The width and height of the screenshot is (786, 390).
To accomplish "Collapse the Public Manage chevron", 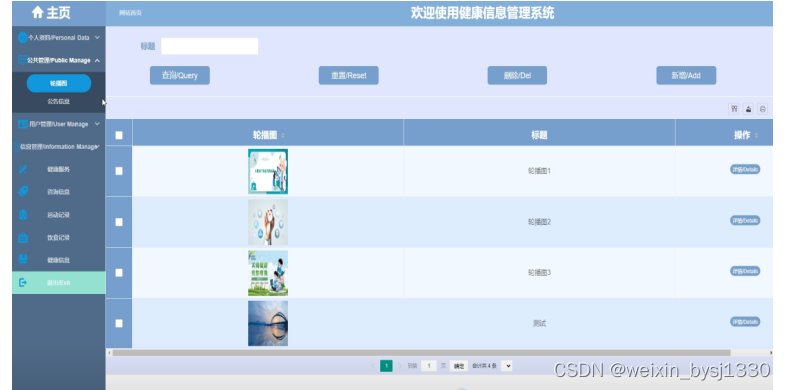I will point(97,60).
